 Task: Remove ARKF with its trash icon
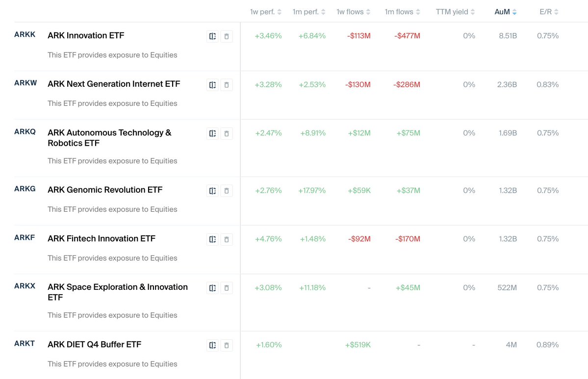[x=227, y=239]
